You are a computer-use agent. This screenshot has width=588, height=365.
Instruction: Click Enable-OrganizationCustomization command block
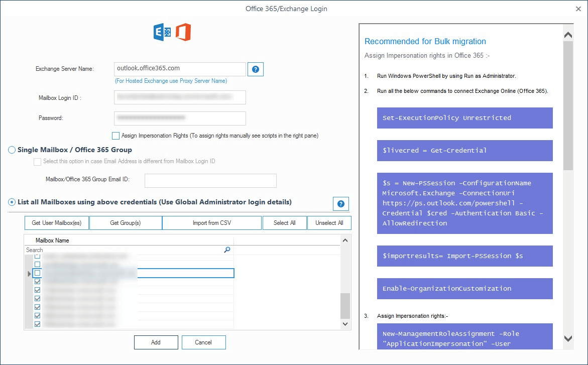464,289
